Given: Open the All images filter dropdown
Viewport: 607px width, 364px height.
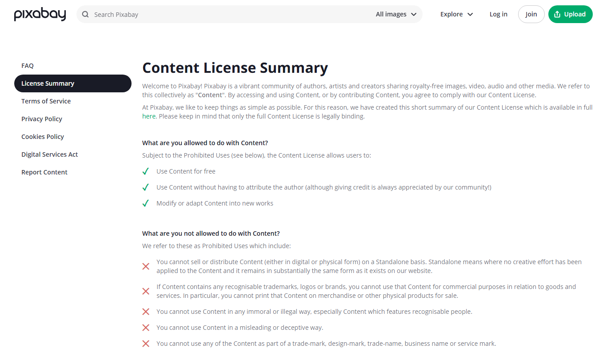Looking at the screenshot, I should [396, 14].
